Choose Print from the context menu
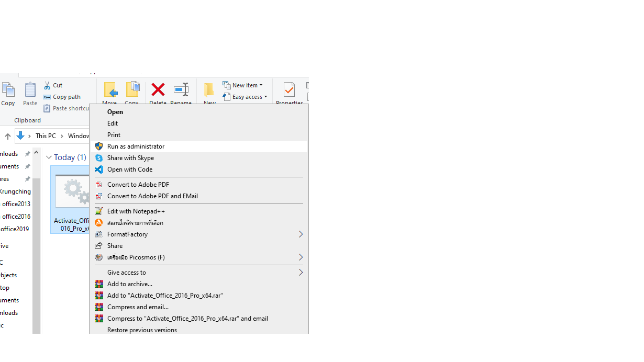Viewport: 644px width, 362px height. coord(199,135)
